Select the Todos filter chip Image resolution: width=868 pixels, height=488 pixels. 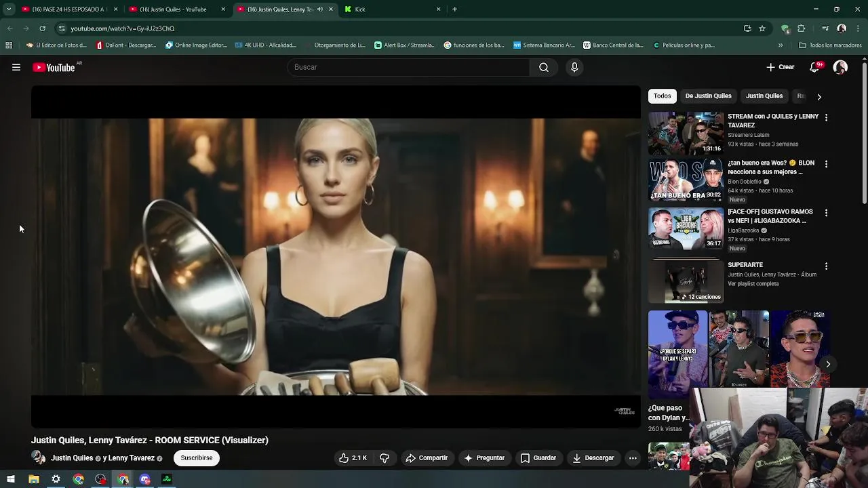[x=663, y=96]
